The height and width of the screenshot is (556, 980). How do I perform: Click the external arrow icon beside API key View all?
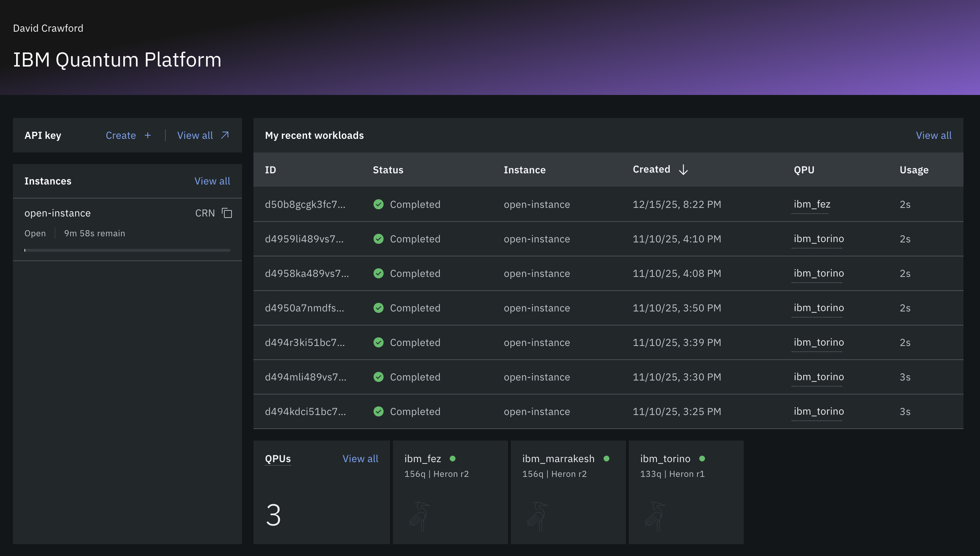[225, 135]
